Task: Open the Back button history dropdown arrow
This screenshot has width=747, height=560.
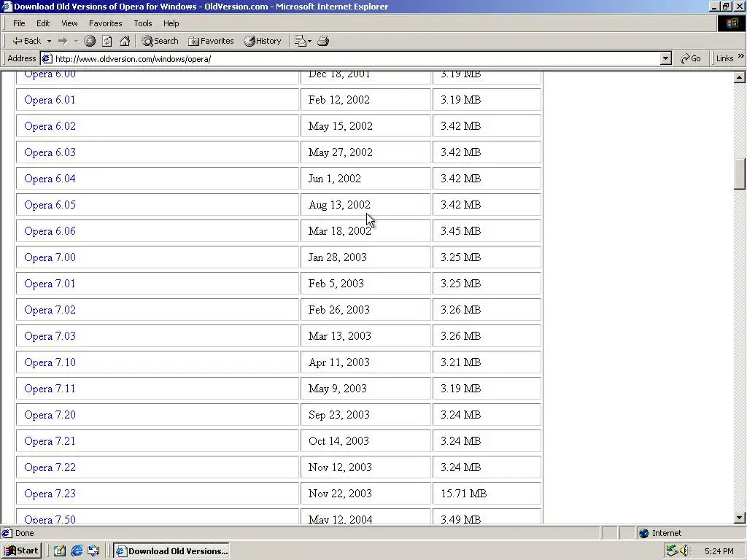Action: click(49, 41)
